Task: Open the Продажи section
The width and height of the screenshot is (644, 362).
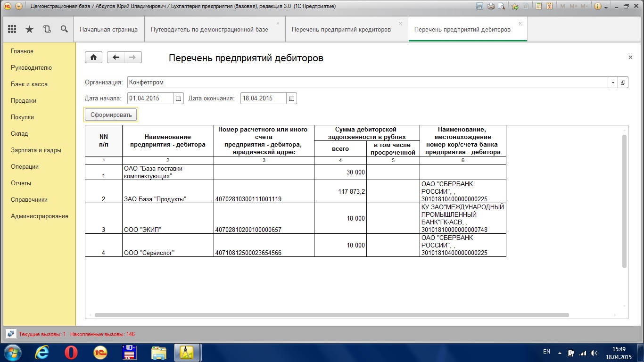Action: [x=24, y=100]
